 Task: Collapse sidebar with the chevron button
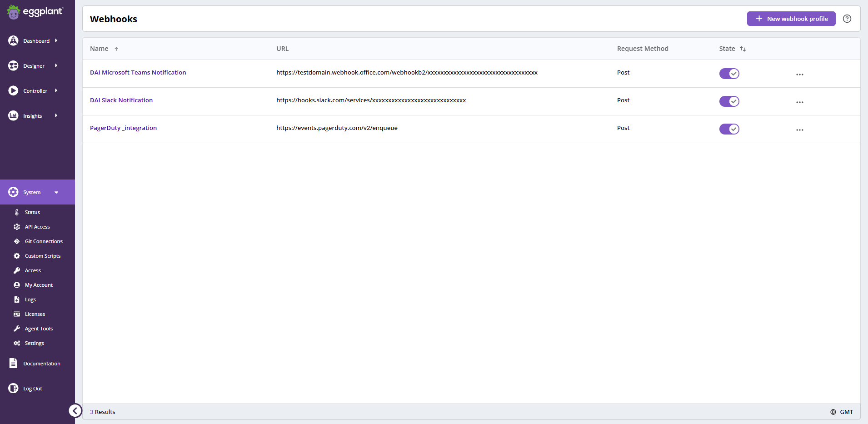[75, 411]
